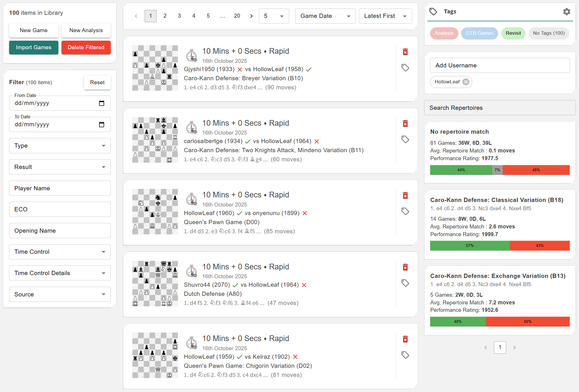The image size is (579, 392).
Task: Delete the HollowLeaf vs onyenunu game
Action: tap(405, 195)
